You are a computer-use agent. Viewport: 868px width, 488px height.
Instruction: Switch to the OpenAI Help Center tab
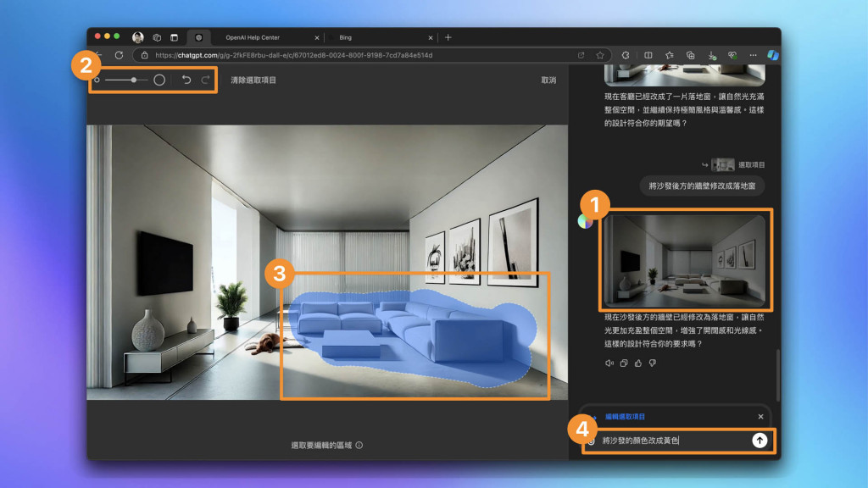point(253,37)
